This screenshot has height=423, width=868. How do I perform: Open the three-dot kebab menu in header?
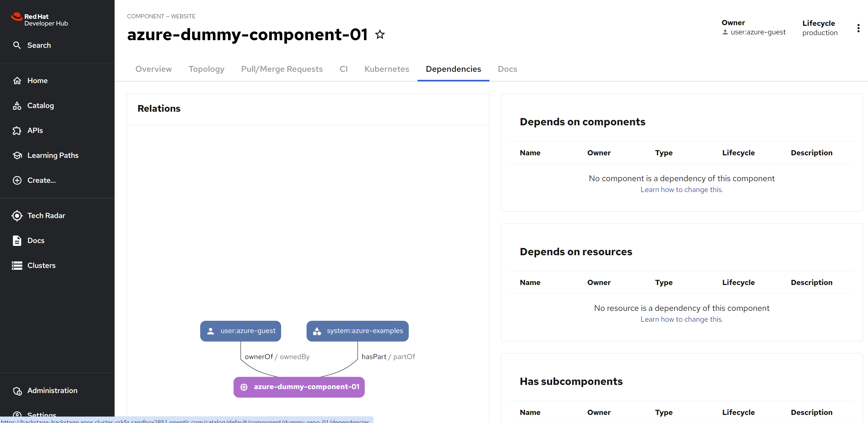click(x=858, y=28)
